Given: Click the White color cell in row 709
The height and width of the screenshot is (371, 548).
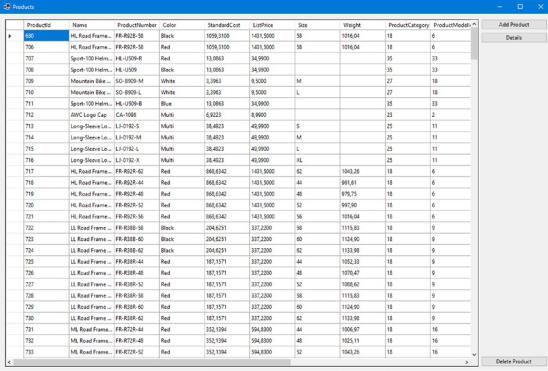Looking at the screenshot, I should pos(182,81).
